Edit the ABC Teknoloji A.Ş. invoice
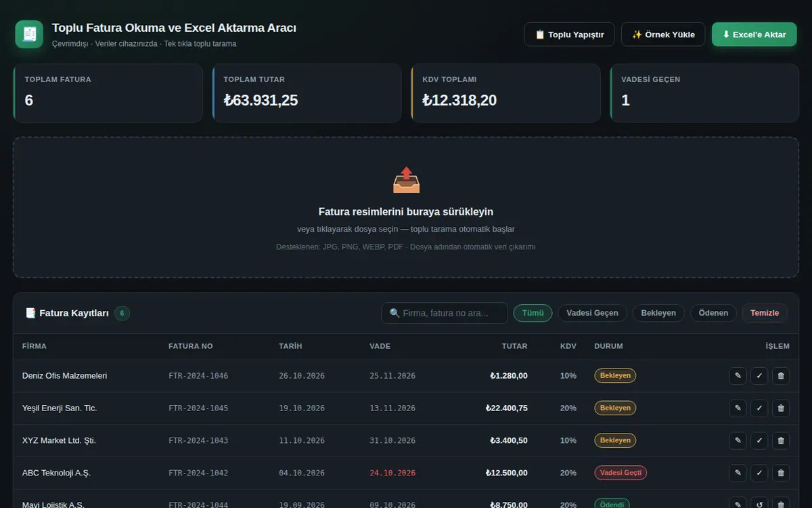The image size is (812, 508). tap(738, 473)
